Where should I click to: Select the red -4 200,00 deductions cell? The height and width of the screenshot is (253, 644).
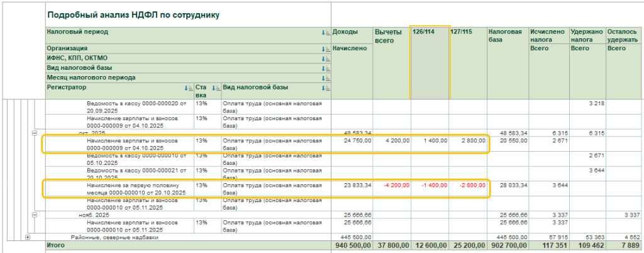pyautogui.click(x=394, y=186)
